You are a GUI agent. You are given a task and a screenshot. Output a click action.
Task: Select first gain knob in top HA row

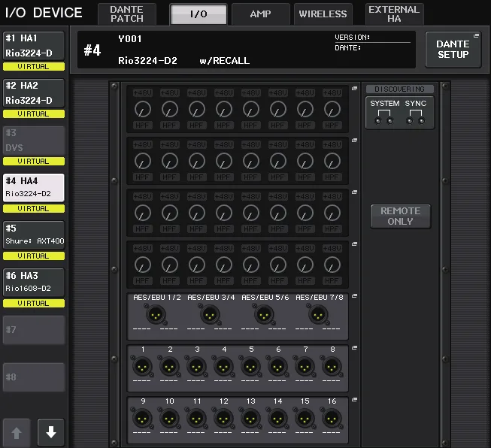142,109
